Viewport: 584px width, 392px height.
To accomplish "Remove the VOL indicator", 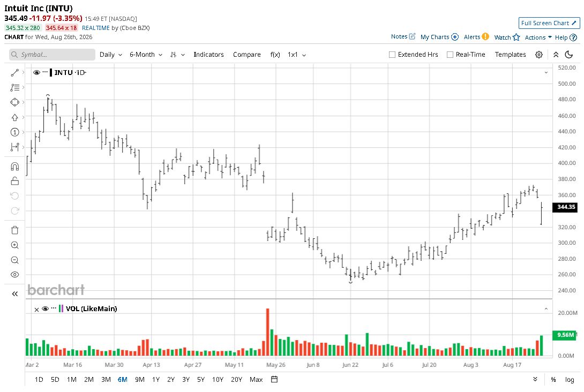I will (36, 310).
